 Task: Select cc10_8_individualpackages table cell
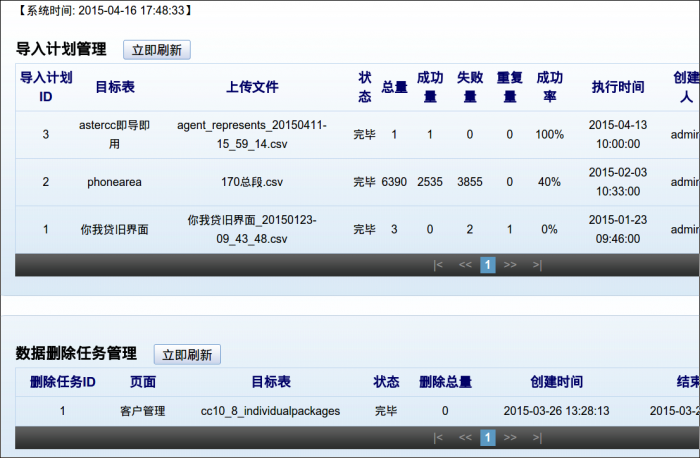coord(270,410)
